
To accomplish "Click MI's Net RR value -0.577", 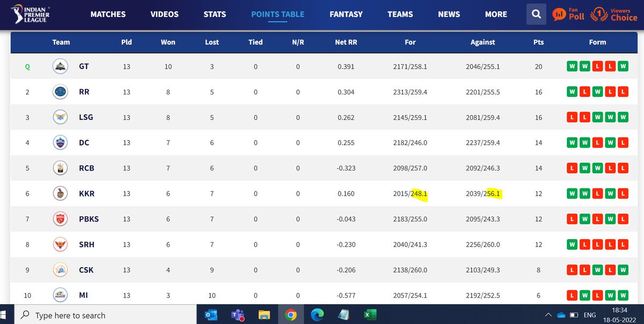I will pyautogui.click(x=346, y=295).
